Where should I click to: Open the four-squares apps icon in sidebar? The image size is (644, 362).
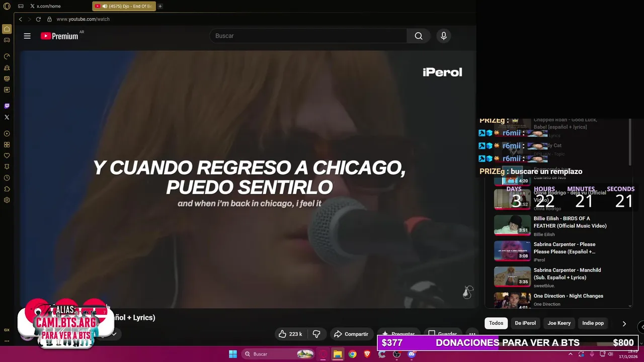click(x=7, y=145)
